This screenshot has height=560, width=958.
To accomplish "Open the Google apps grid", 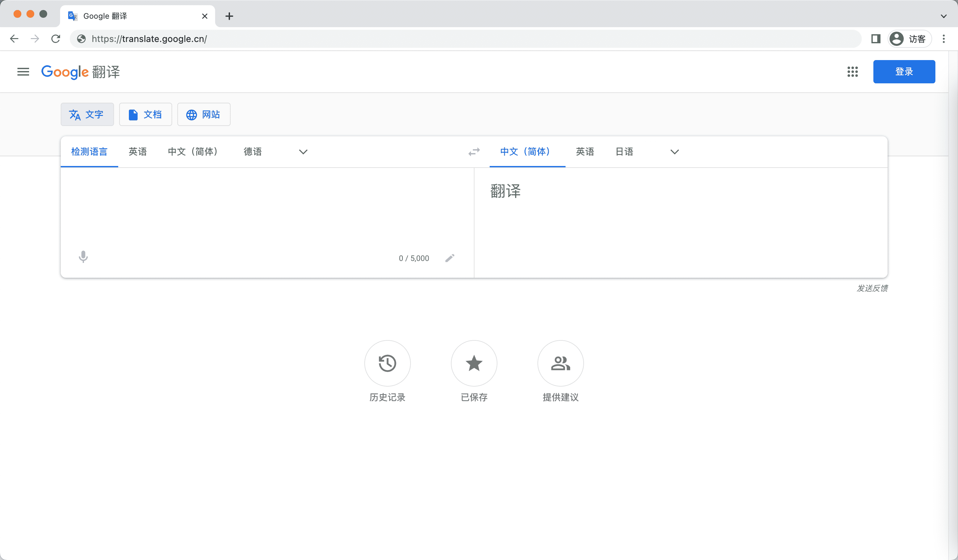I will (x=852, y=71).
